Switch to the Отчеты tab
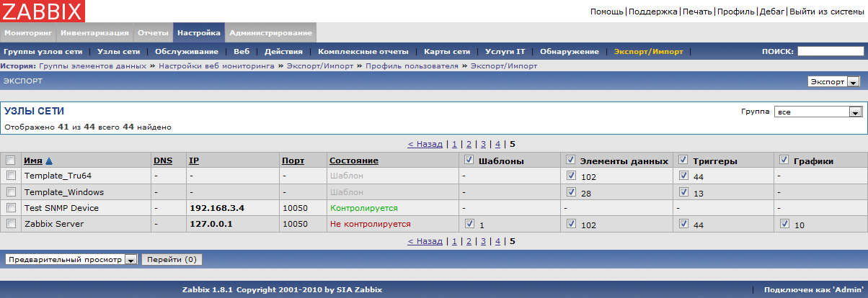868x298 pixels. [153, 33]
